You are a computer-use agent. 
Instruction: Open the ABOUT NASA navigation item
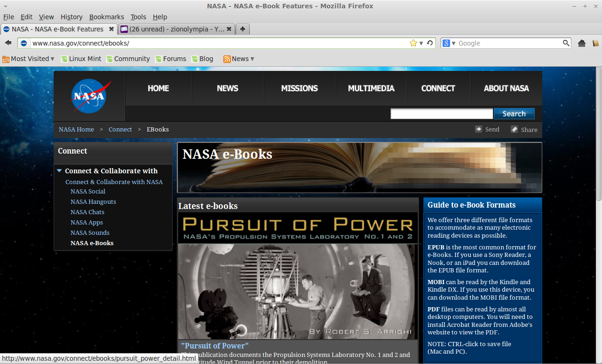[x=506, y=88]
